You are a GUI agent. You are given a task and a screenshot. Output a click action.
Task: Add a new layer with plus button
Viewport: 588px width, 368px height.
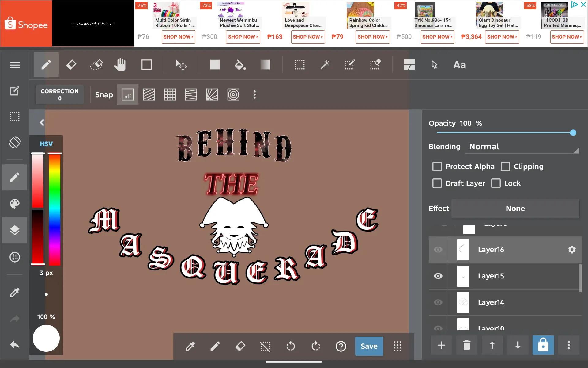pyautogui.click(x=441, y=345)
